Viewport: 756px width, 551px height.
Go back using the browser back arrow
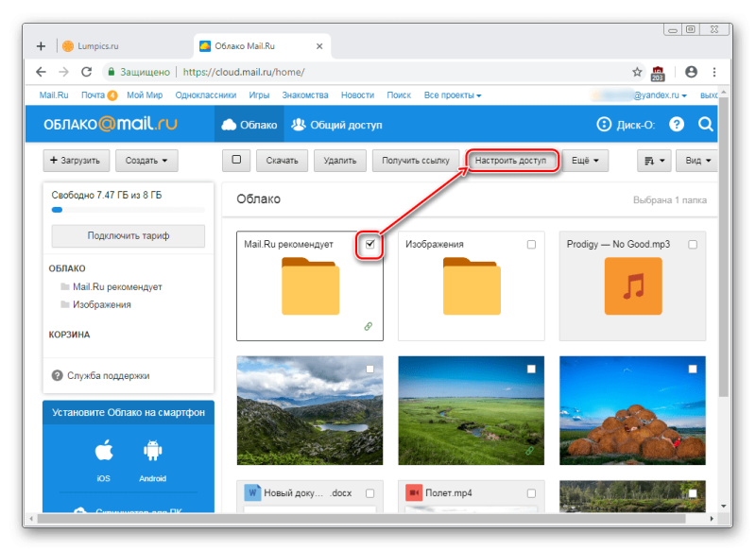pos(41,72)
